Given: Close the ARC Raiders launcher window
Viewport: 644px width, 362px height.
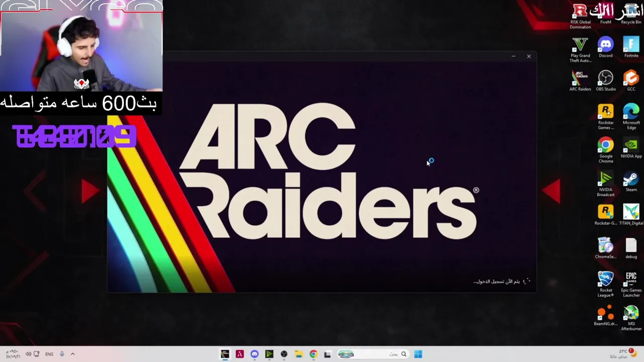Looking at the screenshot, I should click(529, 56).
